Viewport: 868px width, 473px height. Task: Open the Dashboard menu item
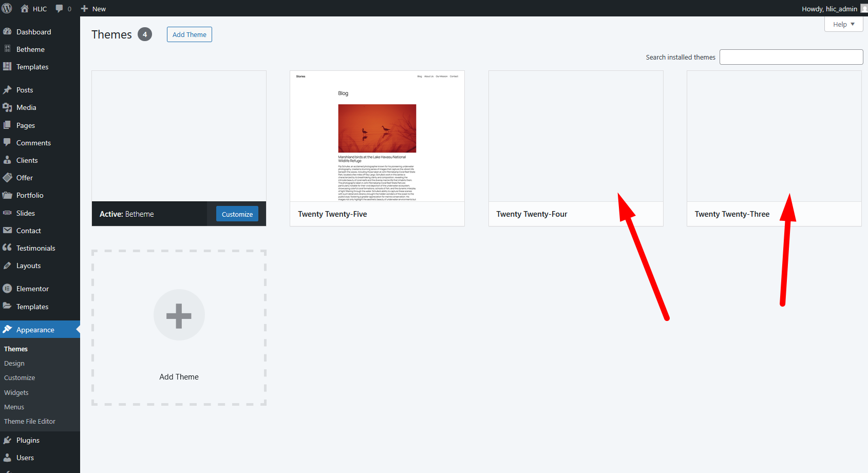[x=34, y=32]
